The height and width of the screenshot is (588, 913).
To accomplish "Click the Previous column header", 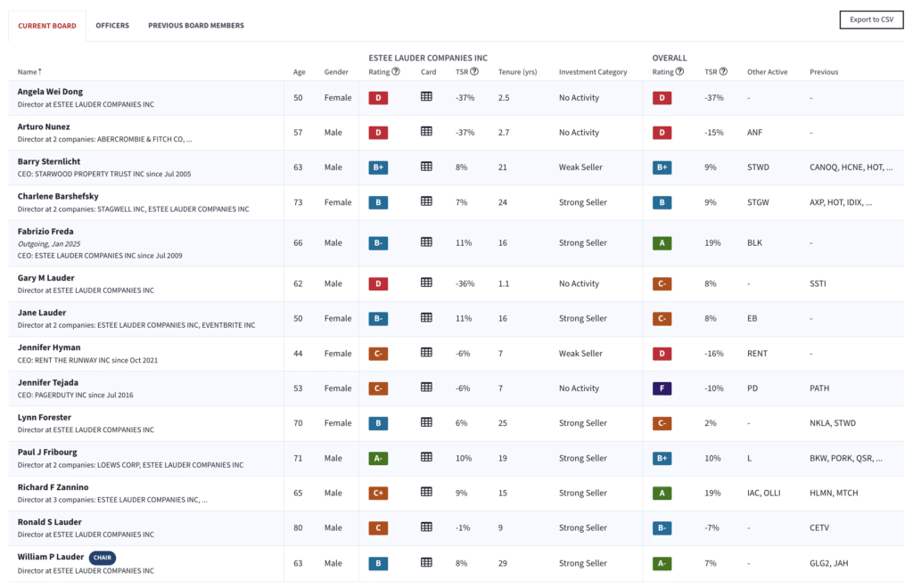I will (824, 72).
